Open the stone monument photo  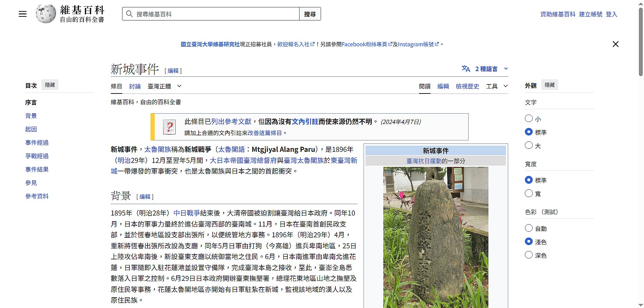(436, 237)
